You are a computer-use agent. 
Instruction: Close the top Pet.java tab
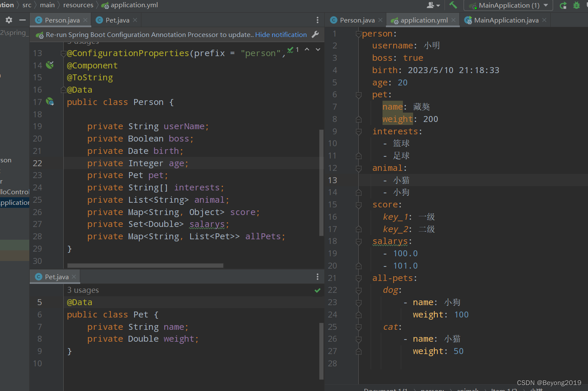pos(135,20)
